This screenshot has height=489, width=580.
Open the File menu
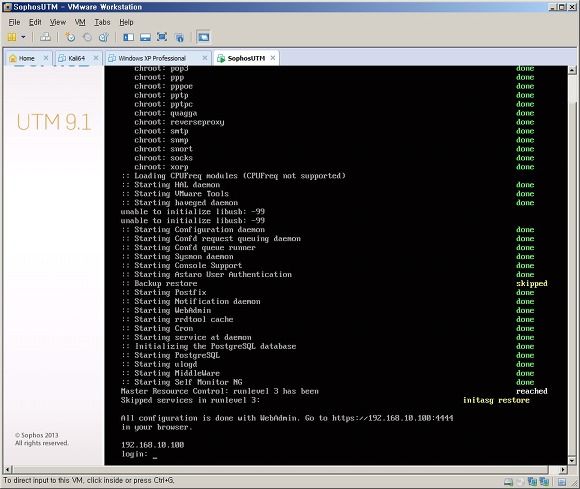click(x=14, y=22)
